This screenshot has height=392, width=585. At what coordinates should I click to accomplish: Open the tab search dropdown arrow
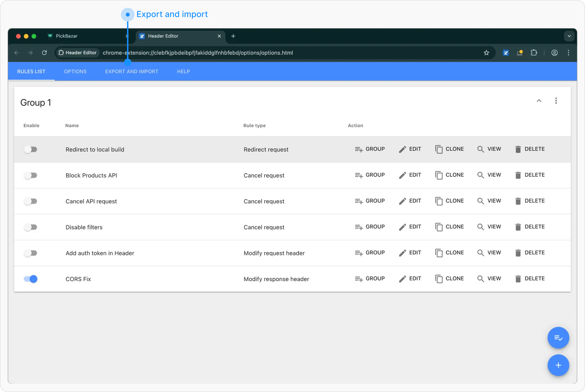pos(569,36)
